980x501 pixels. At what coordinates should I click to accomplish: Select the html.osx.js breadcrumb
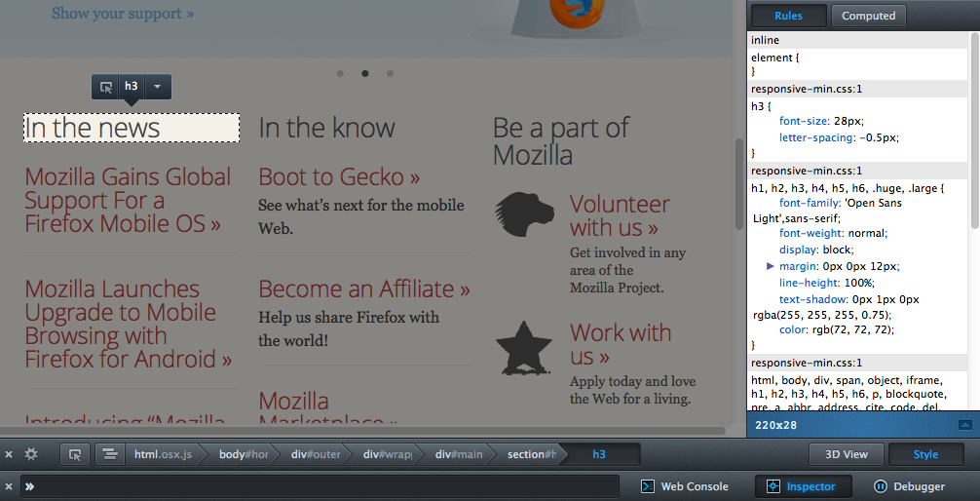tap(163, 454)
